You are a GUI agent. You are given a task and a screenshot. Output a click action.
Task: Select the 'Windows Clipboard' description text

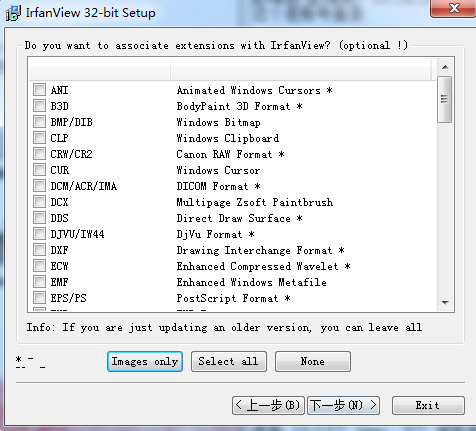pos(228,138)
